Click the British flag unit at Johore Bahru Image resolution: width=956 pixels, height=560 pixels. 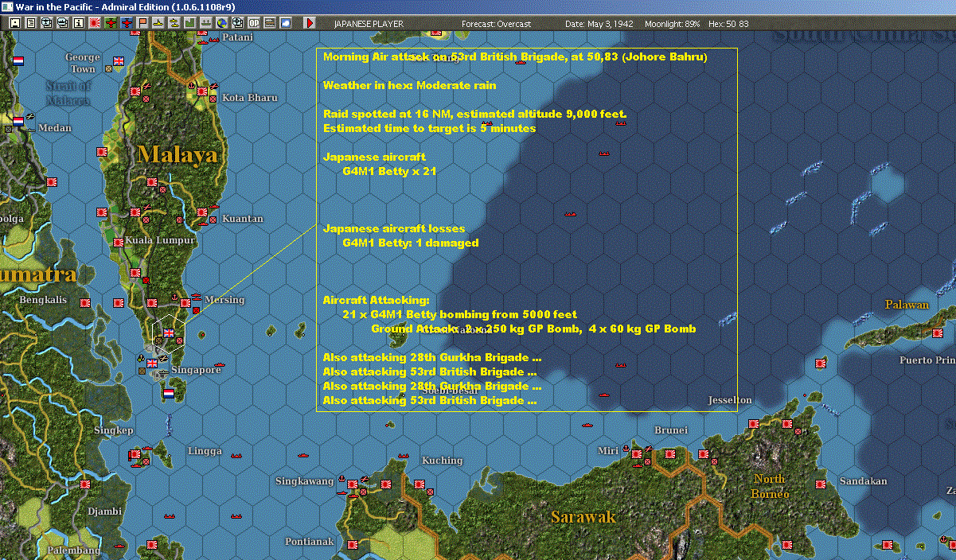coord(169,332)
